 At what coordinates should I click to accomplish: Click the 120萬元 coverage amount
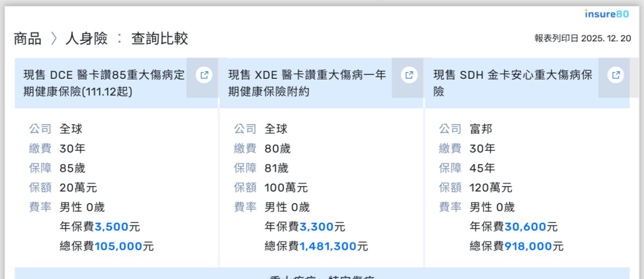click(491, 188)
